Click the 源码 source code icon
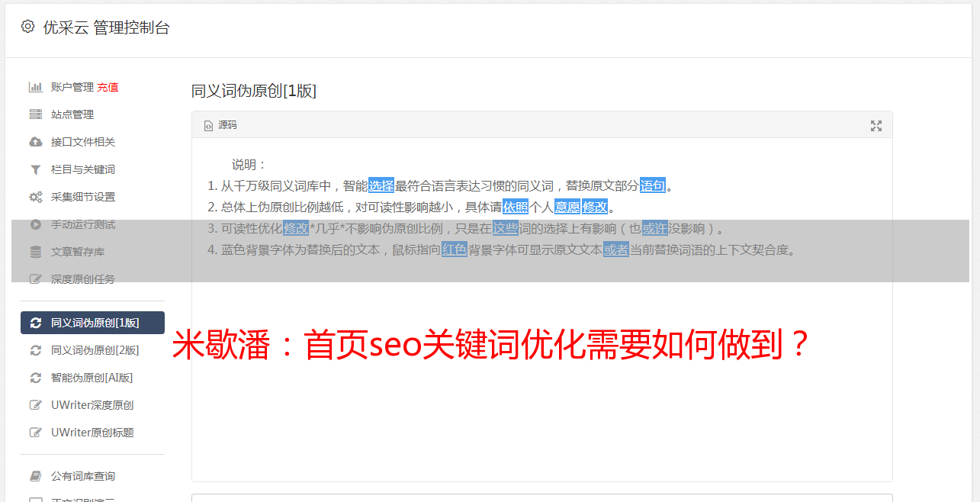This screenshot has height=502, width=980. (208, 126)
